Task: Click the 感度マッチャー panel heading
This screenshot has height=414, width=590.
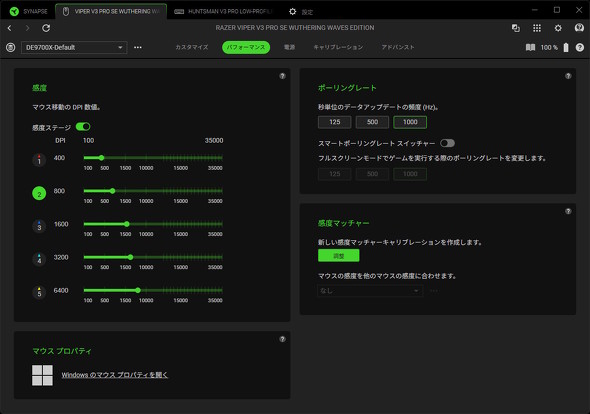Action: pos(344,223)
